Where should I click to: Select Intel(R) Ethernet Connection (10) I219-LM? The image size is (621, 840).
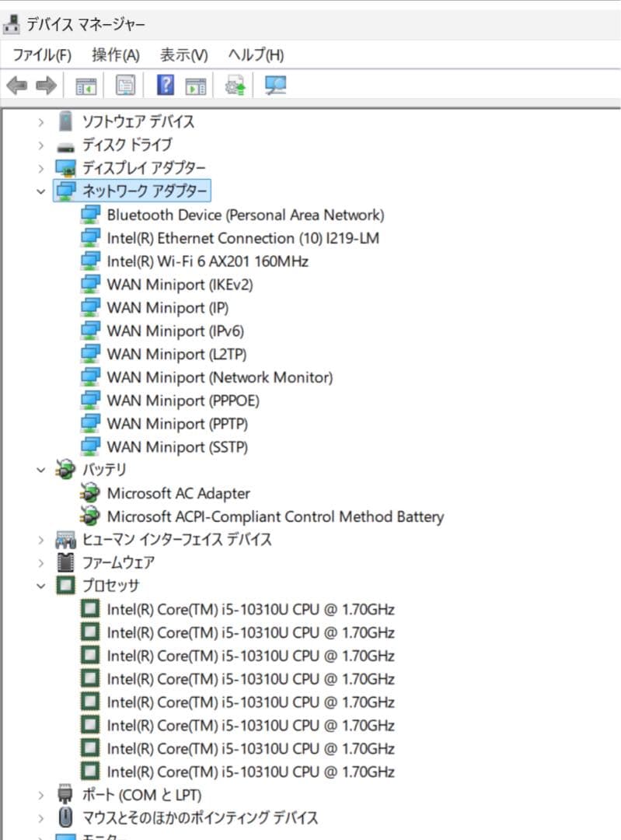(x=242, y=238)
